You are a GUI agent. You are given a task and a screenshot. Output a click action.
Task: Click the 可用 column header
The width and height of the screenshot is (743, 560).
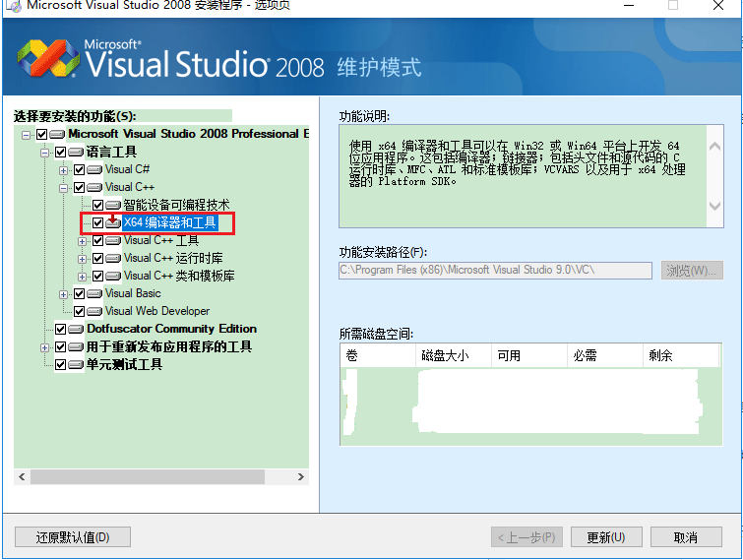[529, 355]
